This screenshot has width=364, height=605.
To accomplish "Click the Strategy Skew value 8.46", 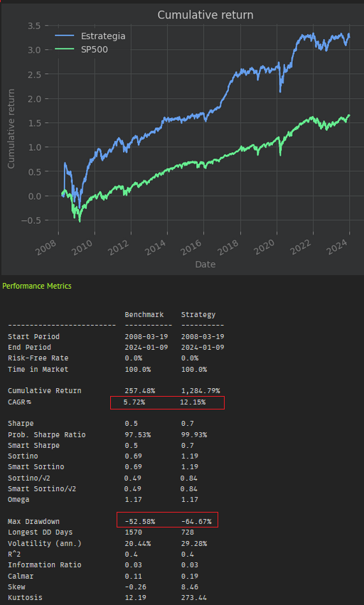I will pos(190,587).
